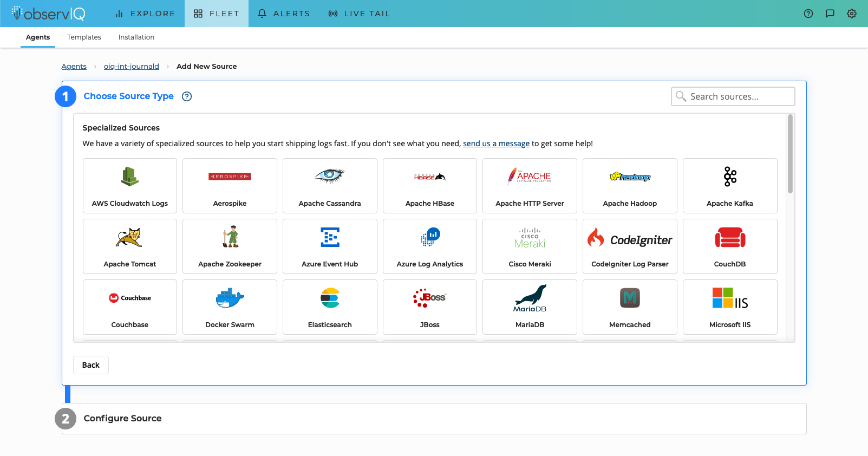Viewport: 868px width, 456px height.
Task: Follow the oiq-int-journald breadcrumb link
Action: click(132, 66)
